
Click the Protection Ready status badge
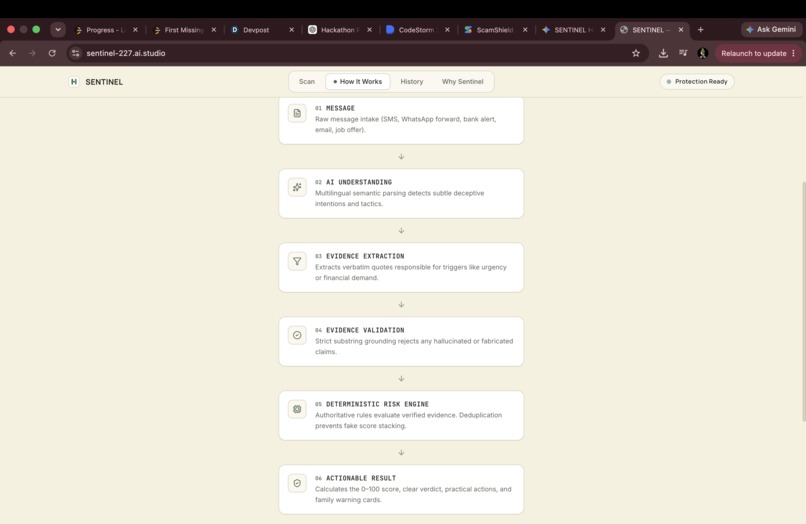tap(697, 82)
